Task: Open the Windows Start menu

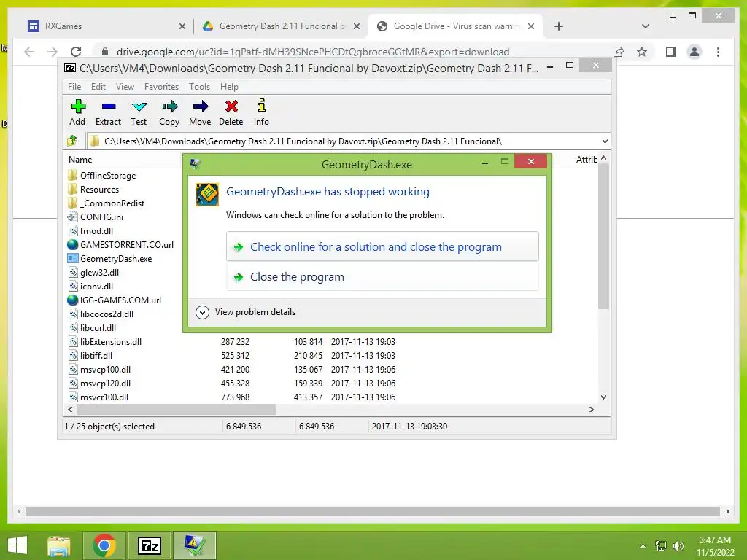Action: pos(18,545)
